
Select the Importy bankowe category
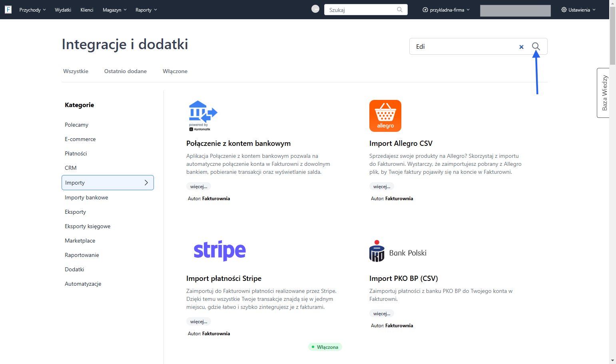[x=86, y=197]
